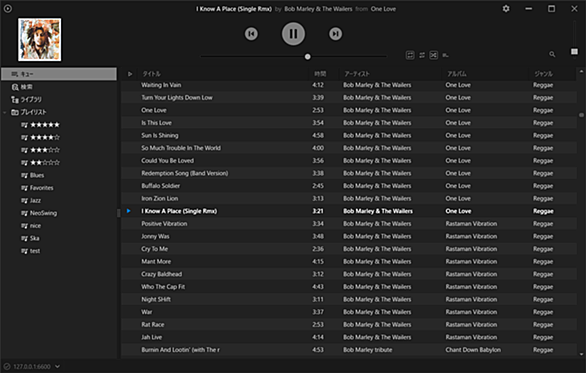
Task: Toggle the small mode button right of shuffle
Action: pos(445,55)
